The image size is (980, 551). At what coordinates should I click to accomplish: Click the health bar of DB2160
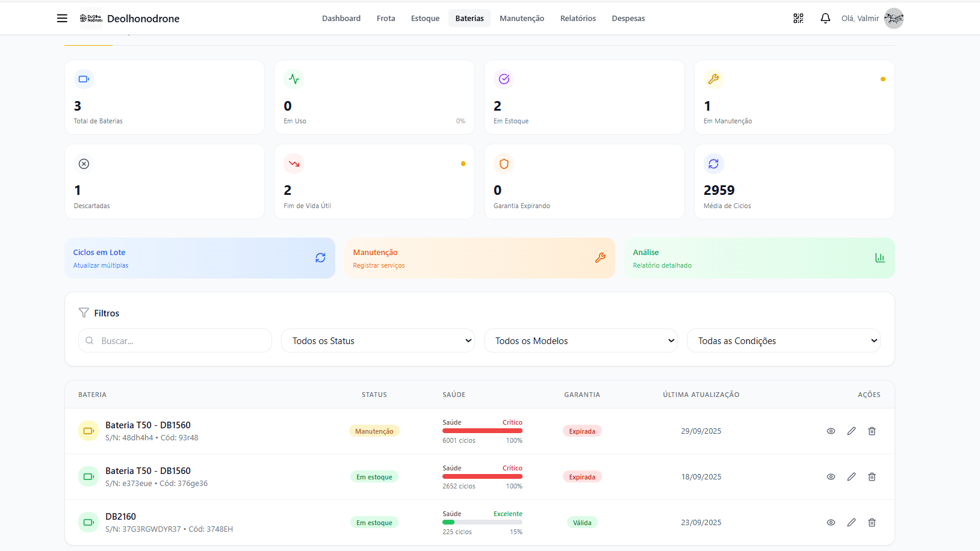click(482, 522)
